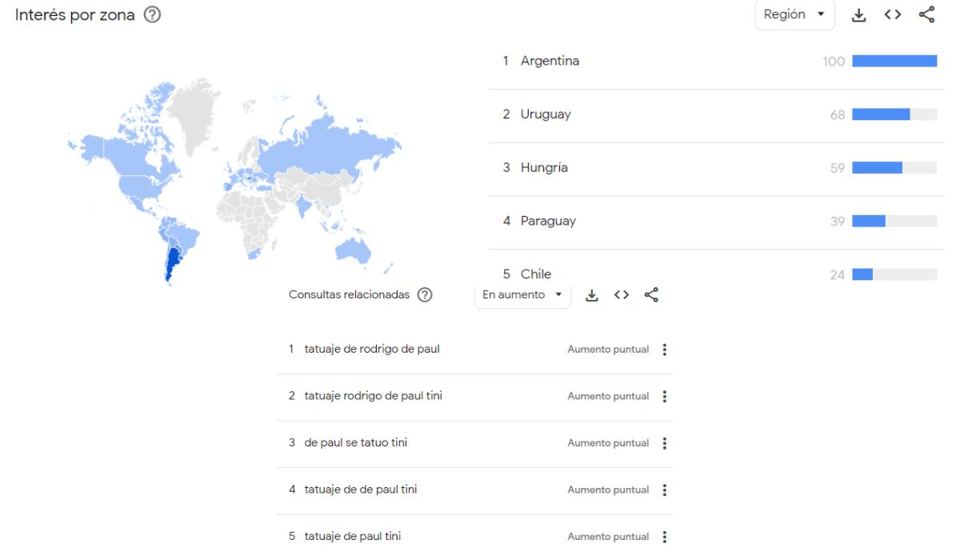Click the embed code icon next to Región
Image resolution: width=960 pixels, height=560 pixels.
click(894, 14)
